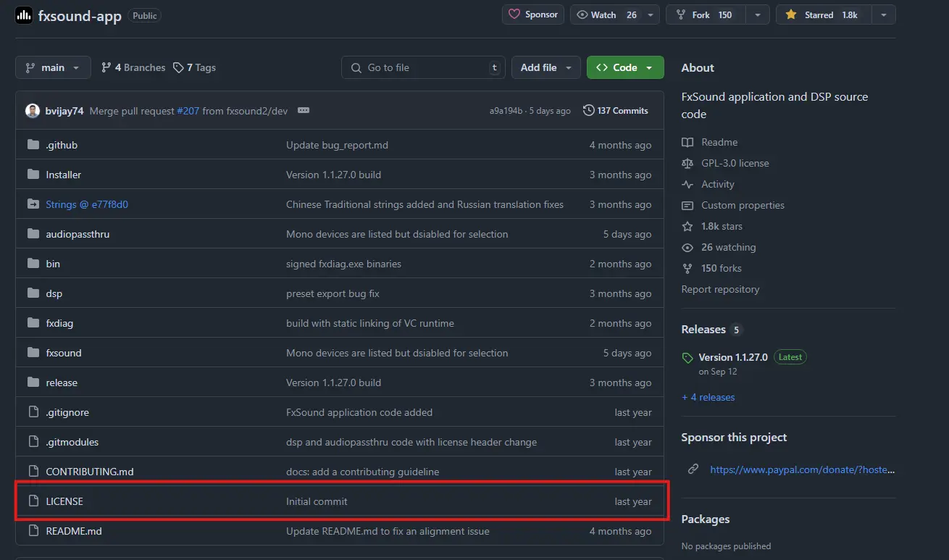Click the fxsound folder icon
949x560 pixels.
[x=33, y=353]
